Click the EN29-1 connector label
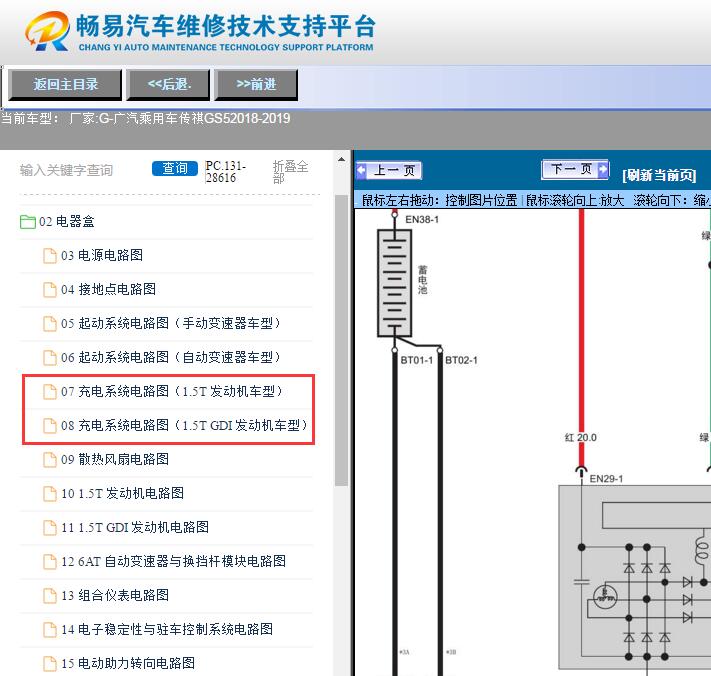 tap(606, 479)
